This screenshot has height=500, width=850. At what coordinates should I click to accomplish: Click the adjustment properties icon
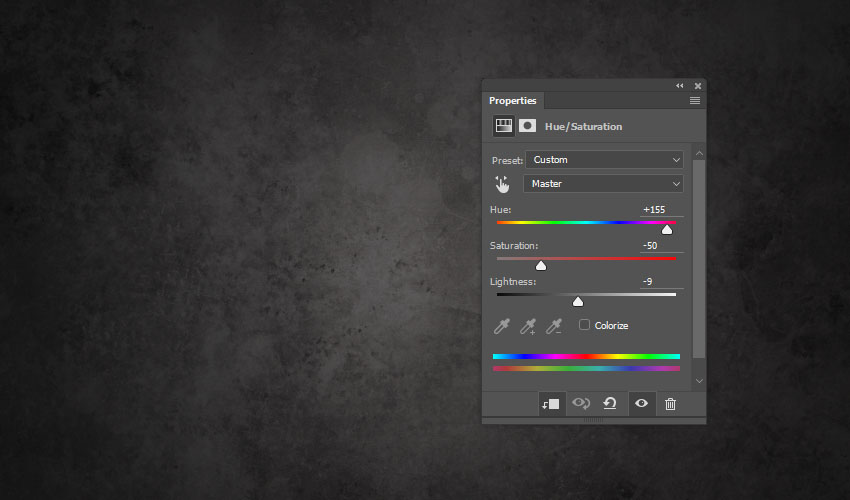(503, 126)
